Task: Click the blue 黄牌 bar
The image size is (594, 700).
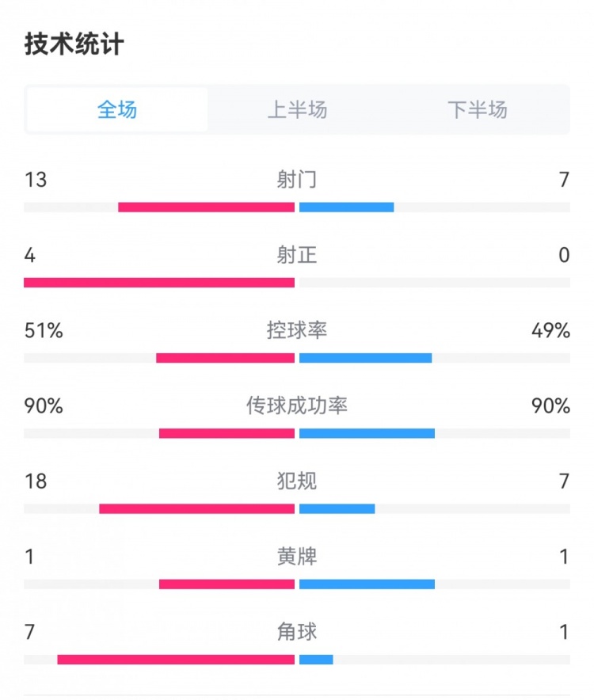Action: (x=367, y=584)
